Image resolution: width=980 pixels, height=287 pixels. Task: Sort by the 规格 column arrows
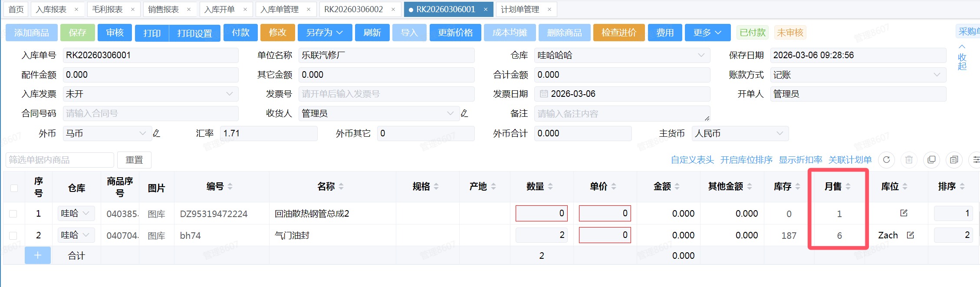(436, 186)
